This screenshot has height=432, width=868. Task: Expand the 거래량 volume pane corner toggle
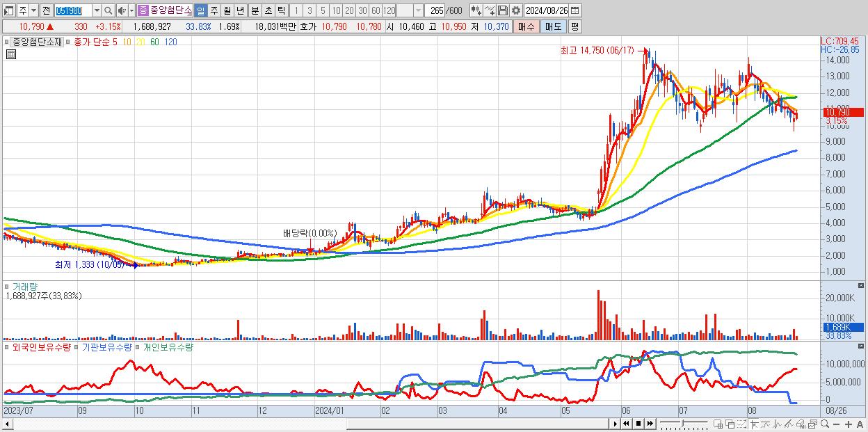862,285
